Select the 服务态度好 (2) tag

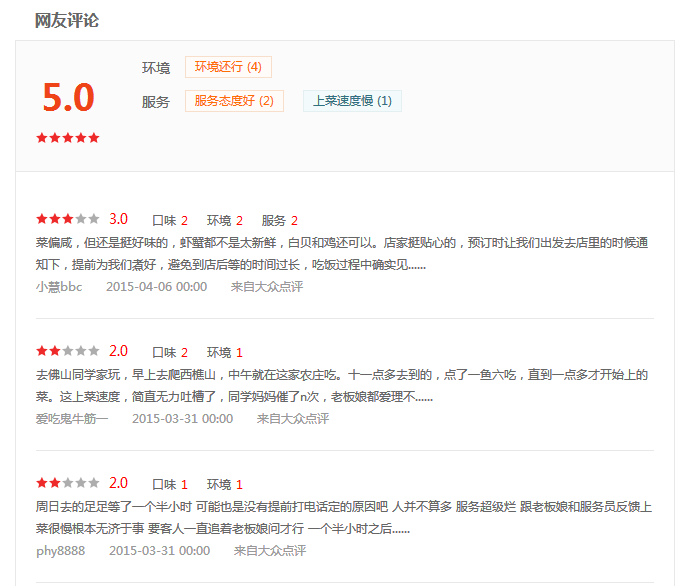[234, 101]
